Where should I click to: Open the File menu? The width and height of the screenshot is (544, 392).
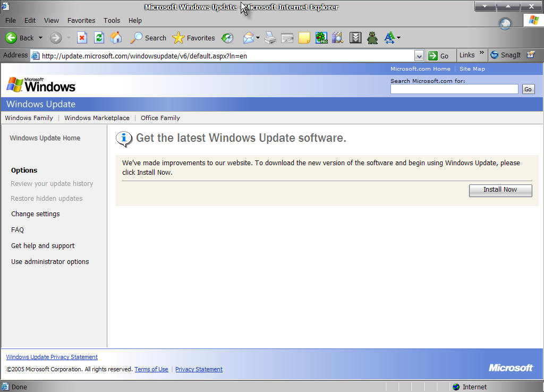coord(11,21)
